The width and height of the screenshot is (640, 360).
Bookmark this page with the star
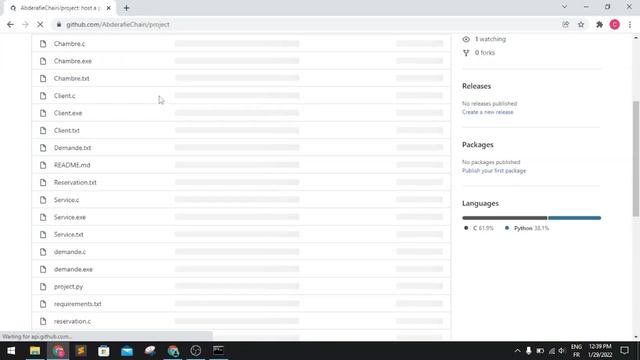pos(581,24)
